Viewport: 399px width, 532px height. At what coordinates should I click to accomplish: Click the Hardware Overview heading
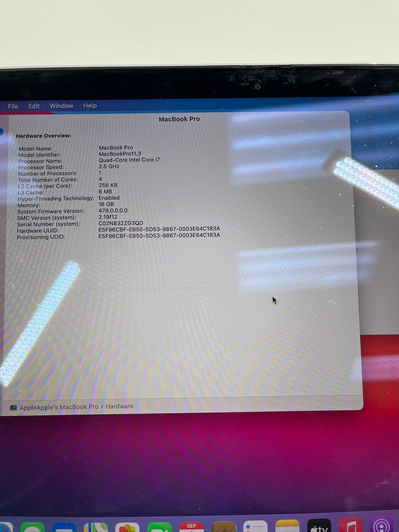(43, 136)
